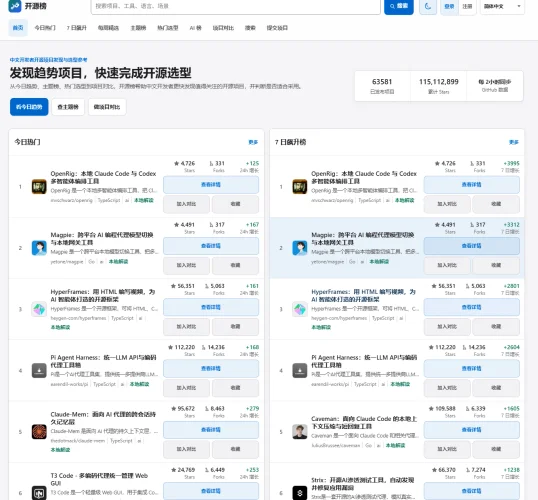Click Magpie avatar icon in 7 日飙升 panel
Image resolution: width=538 pixels, height=500 pixels.
point(300,248)
